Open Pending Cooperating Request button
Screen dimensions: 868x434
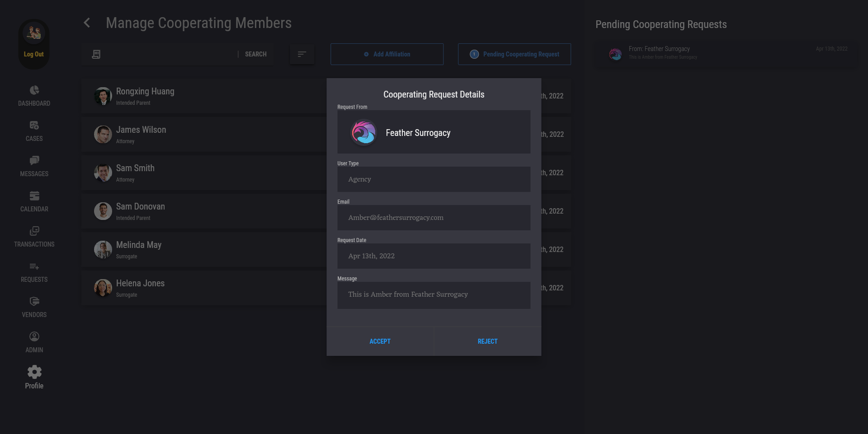click(514, 54)
